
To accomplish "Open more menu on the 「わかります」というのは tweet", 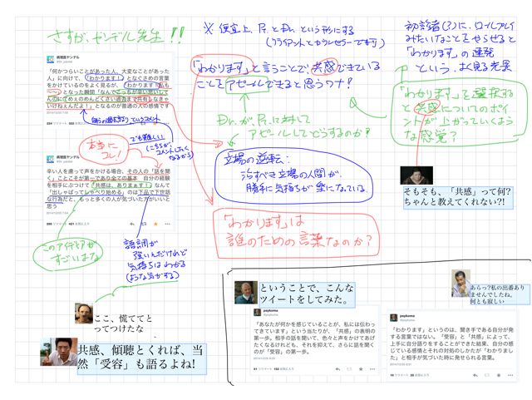I will click(x=510, y=375).
